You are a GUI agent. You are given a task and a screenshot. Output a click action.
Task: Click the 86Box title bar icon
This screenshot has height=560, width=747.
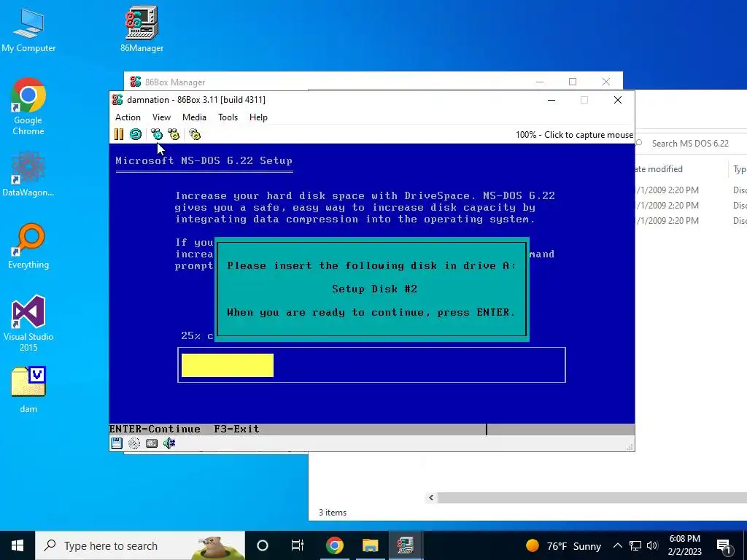click(x=117, y=99)
